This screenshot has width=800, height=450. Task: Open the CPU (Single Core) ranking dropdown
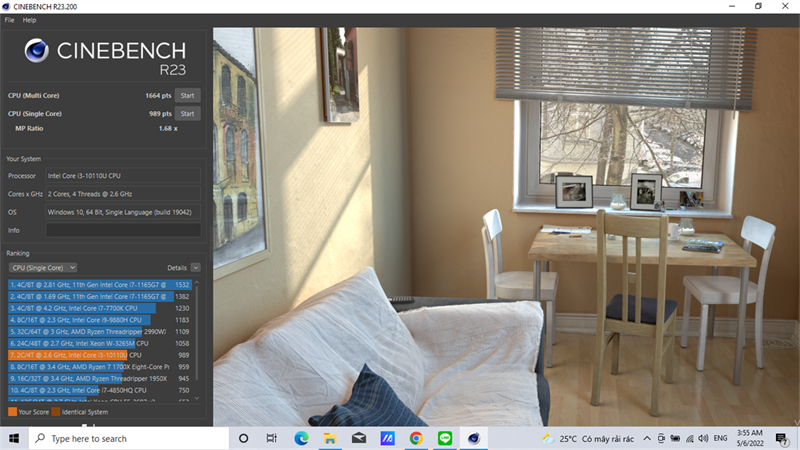pos(43,267)
